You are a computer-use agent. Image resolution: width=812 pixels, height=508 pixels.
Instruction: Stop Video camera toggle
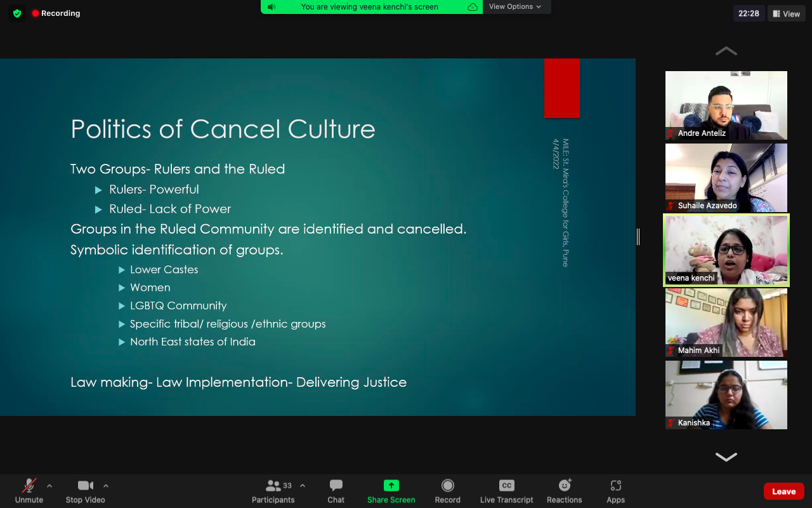[x=85, y=491]
